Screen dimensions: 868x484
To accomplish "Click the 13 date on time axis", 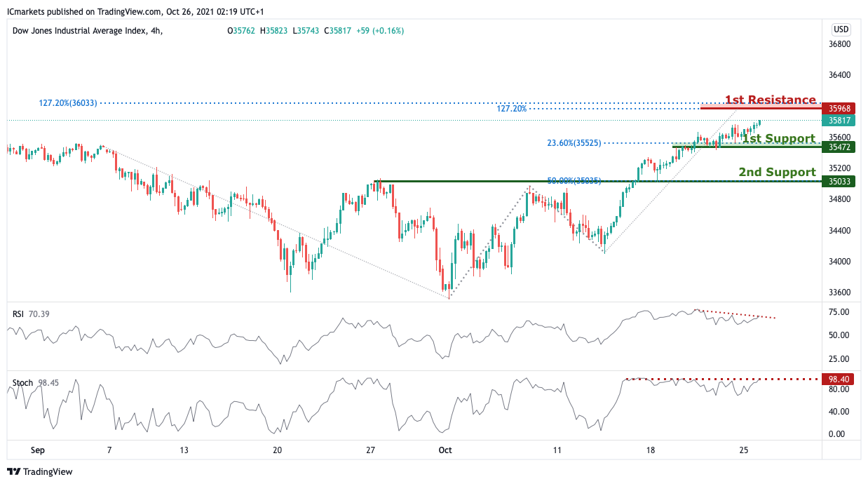I will 184,449.
